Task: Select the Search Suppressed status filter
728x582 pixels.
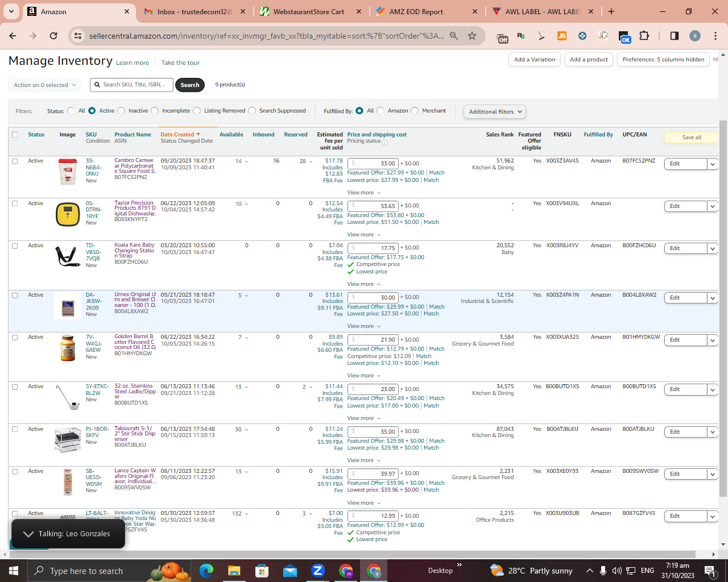Action: (x=252, y=111)
